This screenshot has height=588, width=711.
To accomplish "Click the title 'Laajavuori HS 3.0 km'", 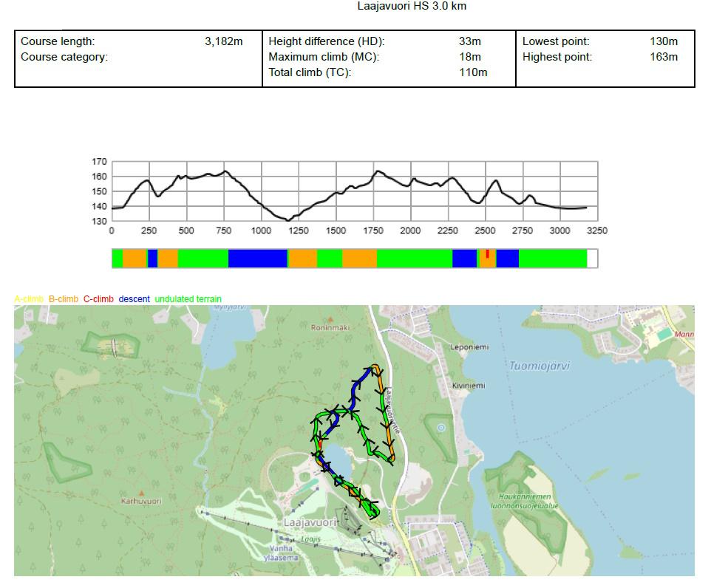I will point(412,7).
